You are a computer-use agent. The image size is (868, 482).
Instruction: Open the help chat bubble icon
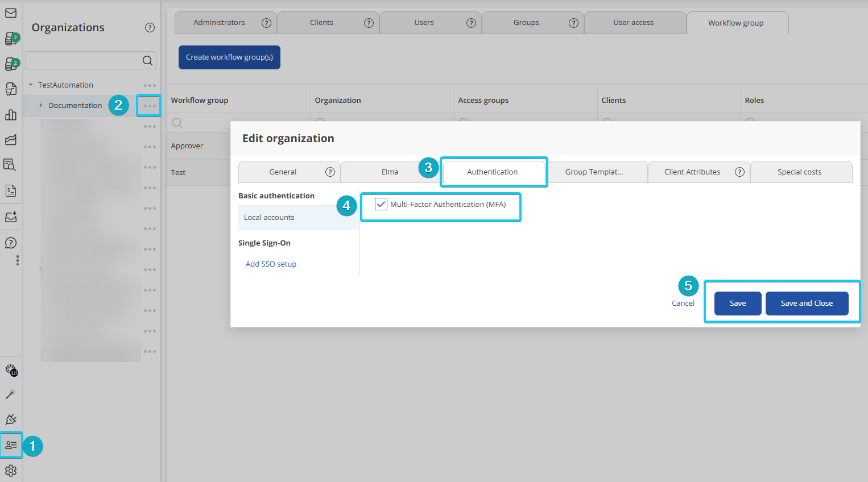pyautogui.click(x=11, y=243)
